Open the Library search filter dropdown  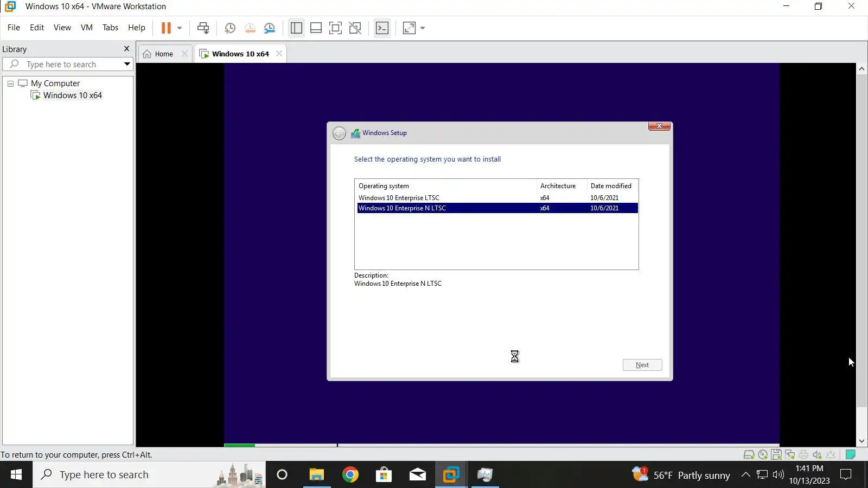[127, 64]
